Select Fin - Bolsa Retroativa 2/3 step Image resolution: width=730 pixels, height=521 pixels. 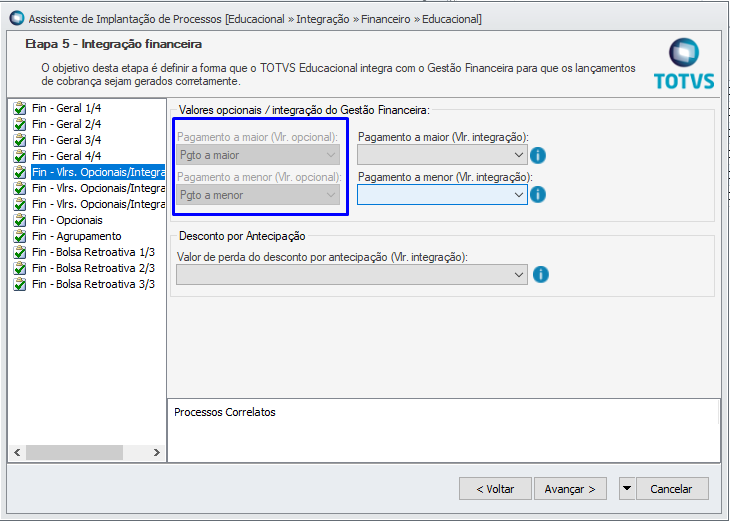(x=94, y=268)
